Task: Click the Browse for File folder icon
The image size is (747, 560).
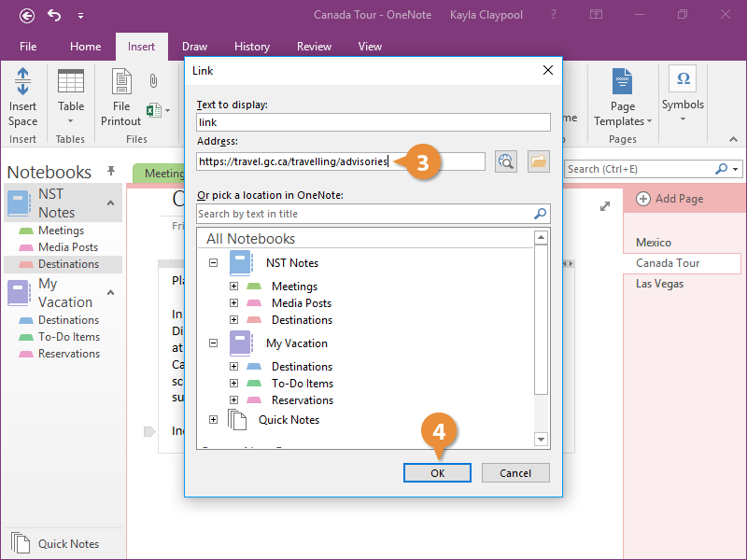Action: coord(538,161)
